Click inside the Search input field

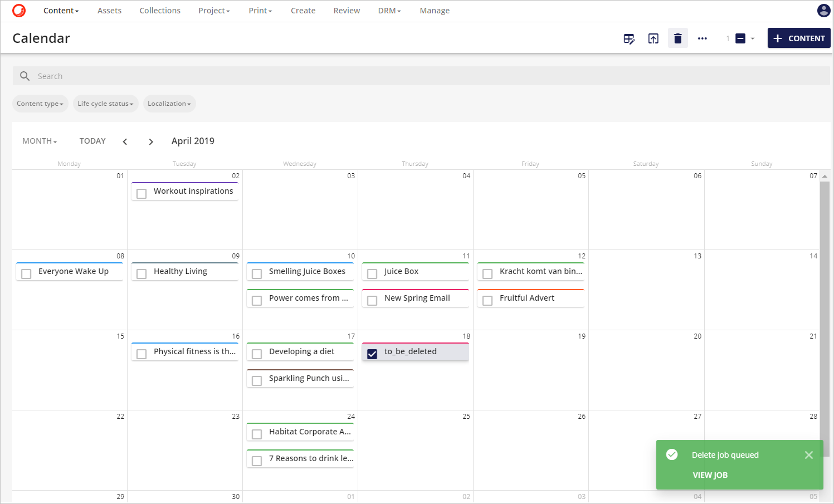[x=223, y=76]
